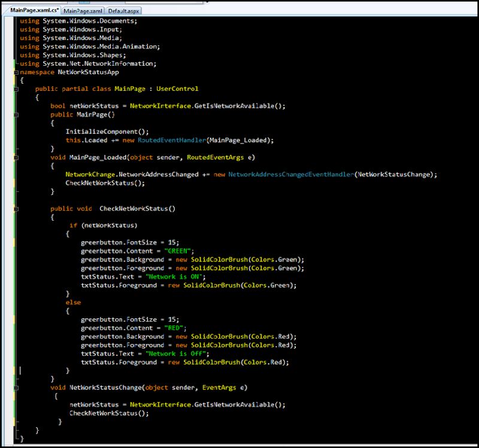479x448 pixels.
Task: Collapse the MainPage_Loaded method
Action: [x=17, y=157]
